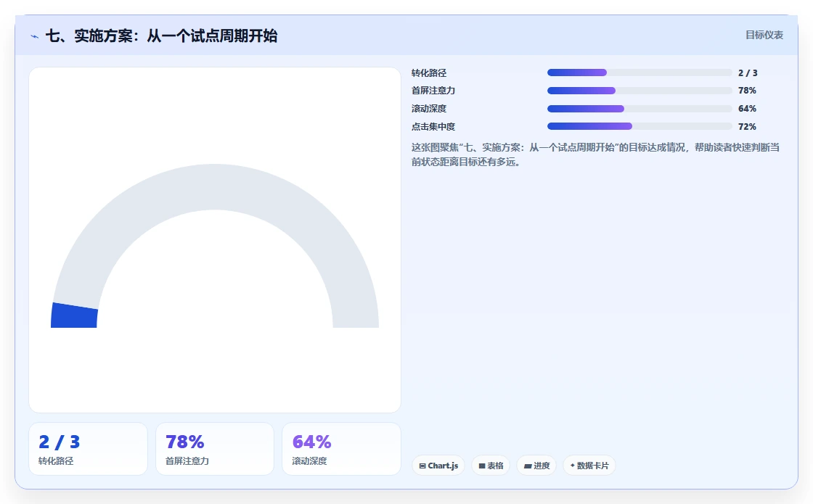
Task: Click the 72% value next to 点击集中度
Action: 747,126
